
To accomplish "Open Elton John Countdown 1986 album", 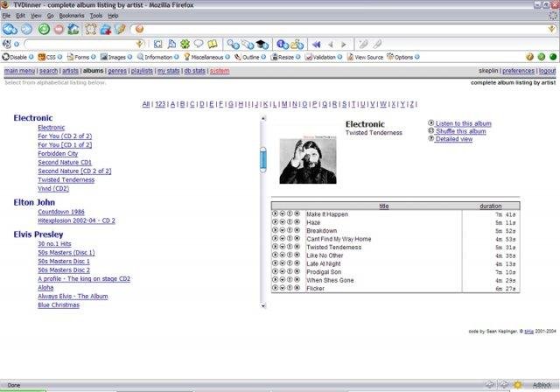I will point(61,212).
